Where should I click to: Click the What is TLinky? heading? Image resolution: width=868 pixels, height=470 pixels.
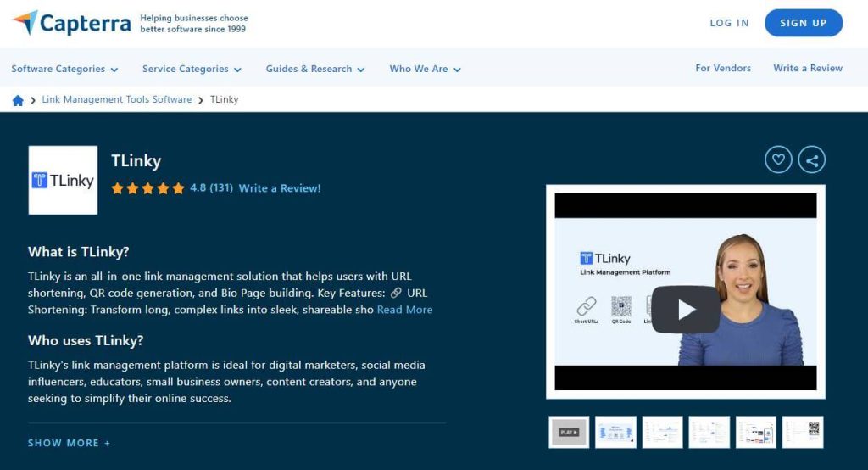(x=79, y=252)
